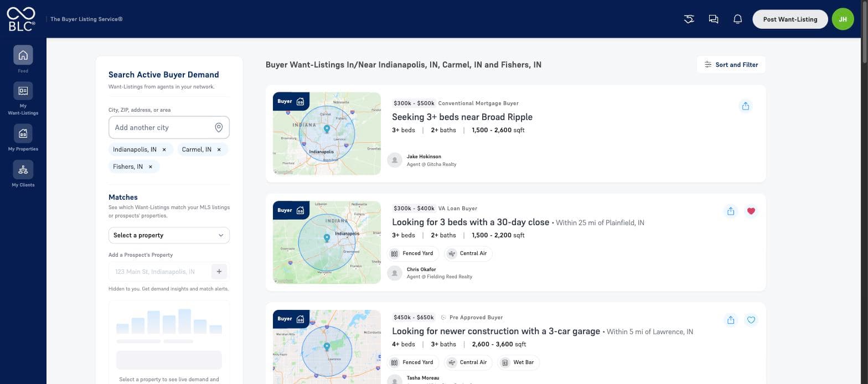Click the $300k - $400k price badge
The image size is (868, 384).
[414, 208]
